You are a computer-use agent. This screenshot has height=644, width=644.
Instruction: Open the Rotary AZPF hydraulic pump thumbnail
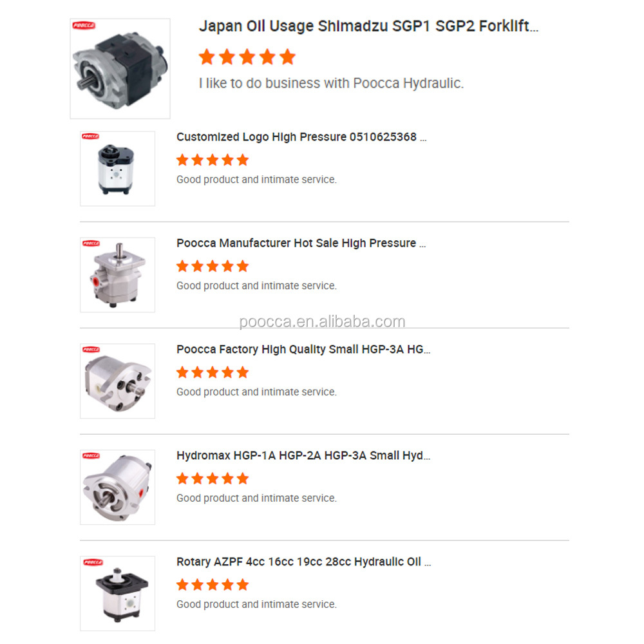tap(117, 593)
